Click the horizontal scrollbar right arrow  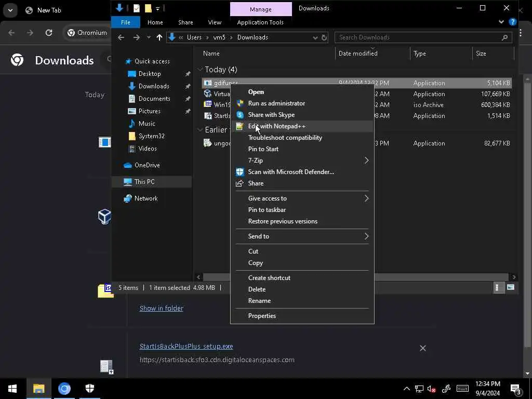tap(514, 277)
